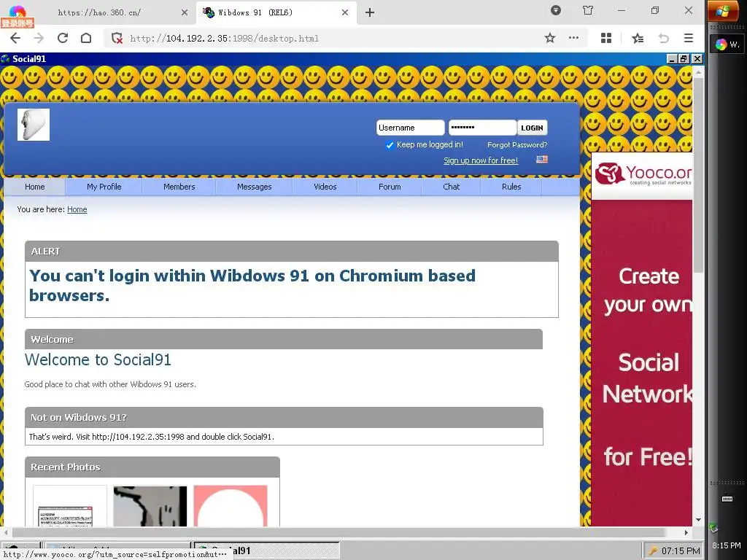Click the insecure site shield icon

pyautogui.click(x=117, y=38)
